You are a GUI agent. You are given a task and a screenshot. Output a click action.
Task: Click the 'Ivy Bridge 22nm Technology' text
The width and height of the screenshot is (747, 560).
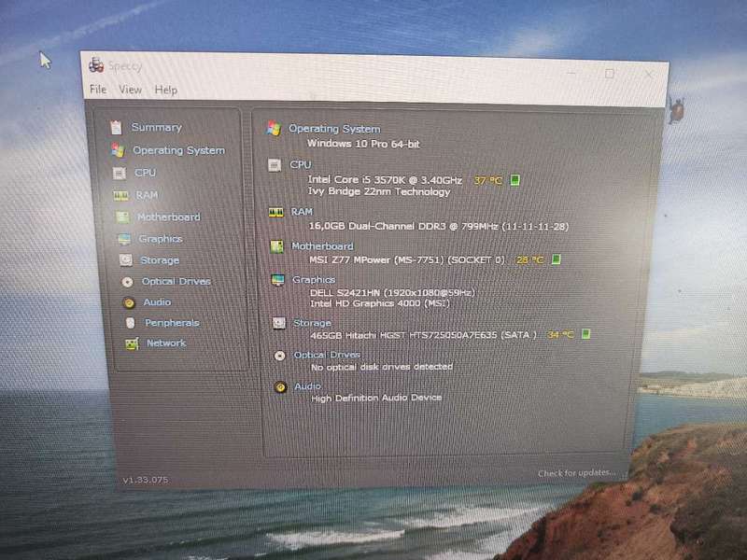(379, 191)
